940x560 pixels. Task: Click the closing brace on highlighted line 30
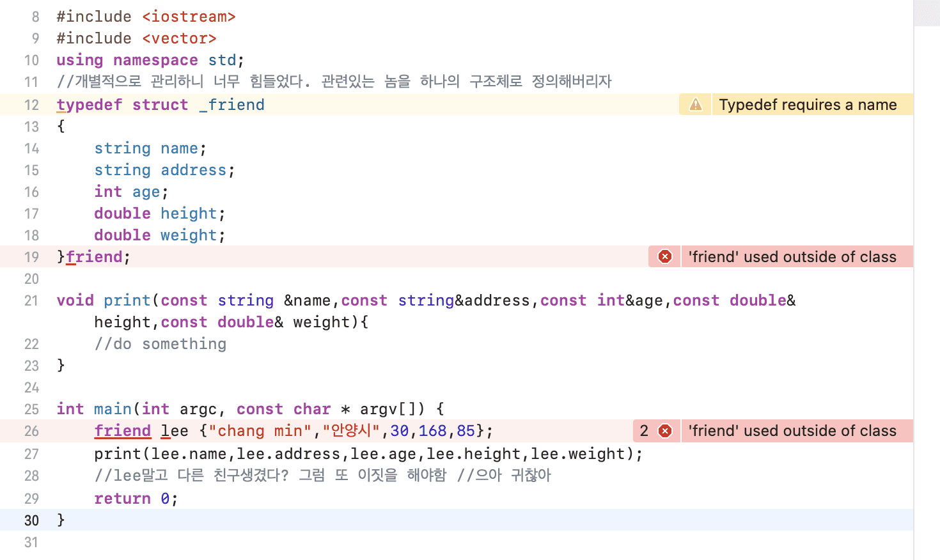coord(59,520)
